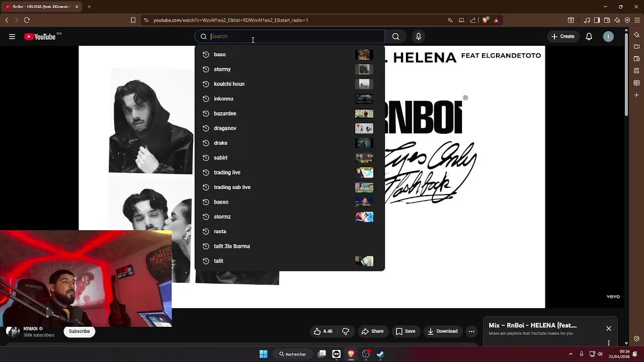Open the music playlist toolbar icon
The image size is (644, 362).
[587, 20]
